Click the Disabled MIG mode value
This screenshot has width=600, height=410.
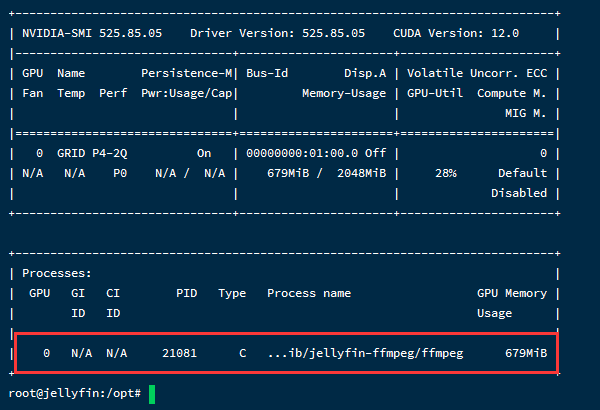pyautogui.click(x=519, y=193)
